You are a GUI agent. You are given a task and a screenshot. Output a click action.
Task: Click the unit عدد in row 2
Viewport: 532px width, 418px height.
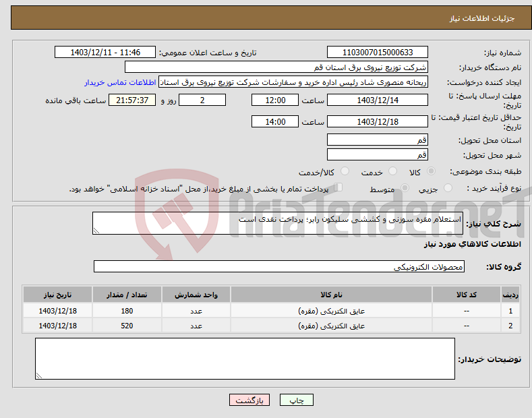tap(196, 326)
